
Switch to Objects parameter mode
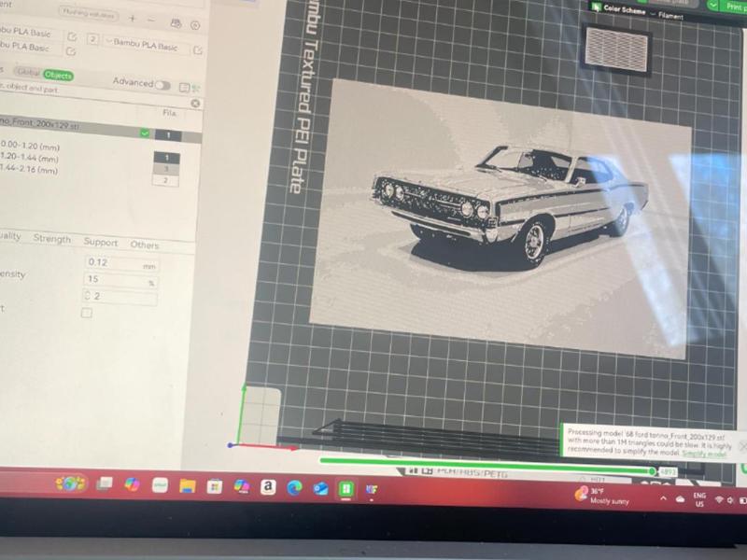pos(58,75)
